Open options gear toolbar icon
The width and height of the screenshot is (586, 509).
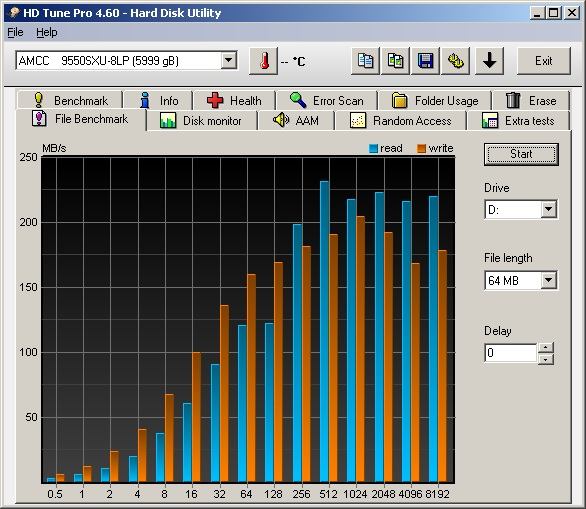pyautogui.click(x=456, y=61)
